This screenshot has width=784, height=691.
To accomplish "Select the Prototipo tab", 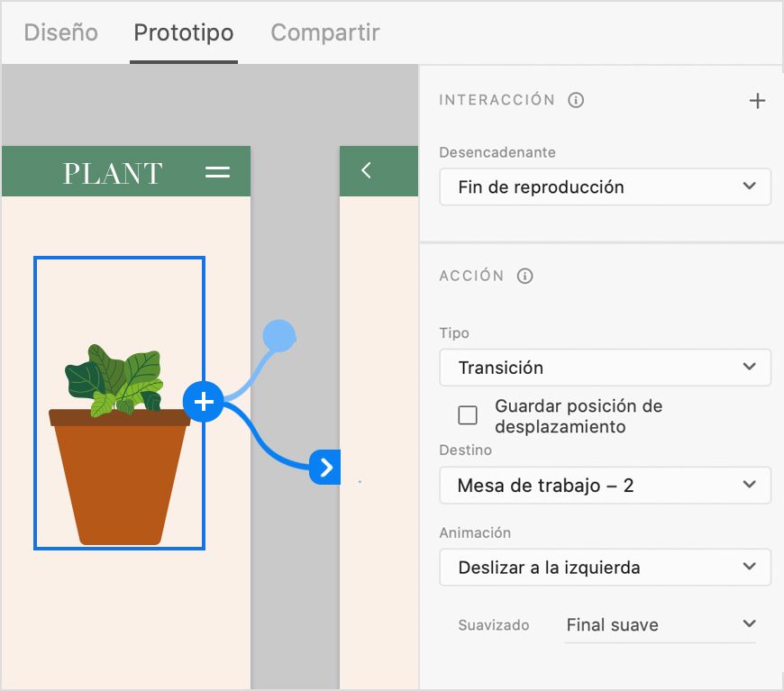I will coord(183,32).
